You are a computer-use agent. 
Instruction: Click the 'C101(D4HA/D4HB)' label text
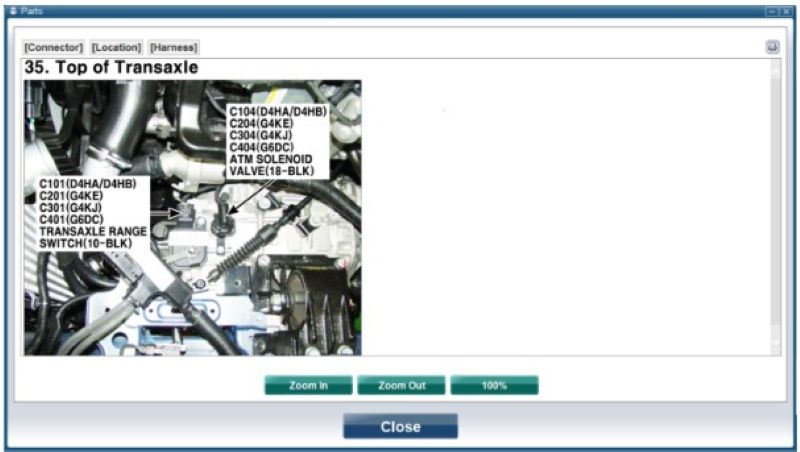(x=88, y=184)
